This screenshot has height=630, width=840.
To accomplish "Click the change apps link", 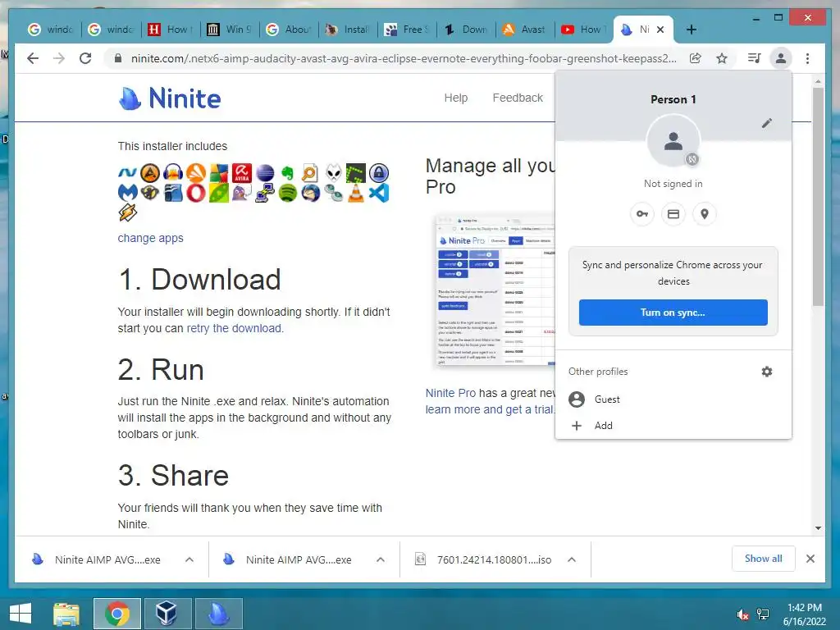I will pos(151,238).
